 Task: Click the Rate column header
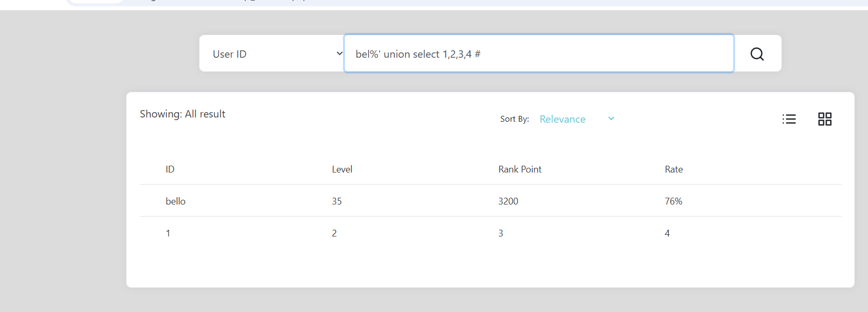(674, 169)
